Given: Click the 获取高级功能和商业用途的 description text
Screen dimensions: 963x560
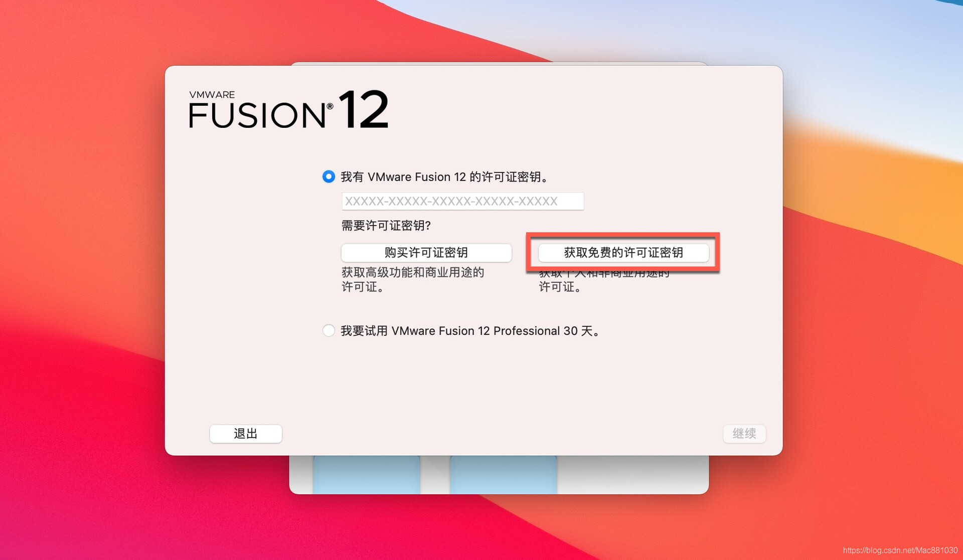Looking at the screenshot, I should click(x=413, y=272).
